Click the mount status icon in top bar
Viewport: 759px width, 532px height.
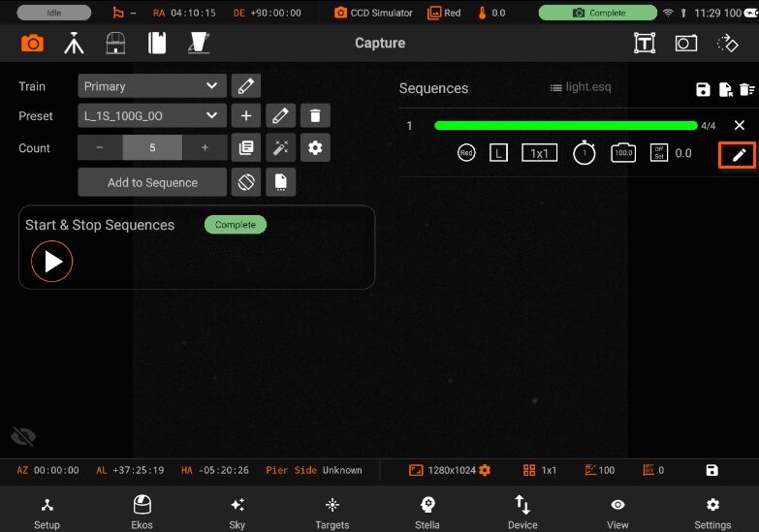coord(118,13)
